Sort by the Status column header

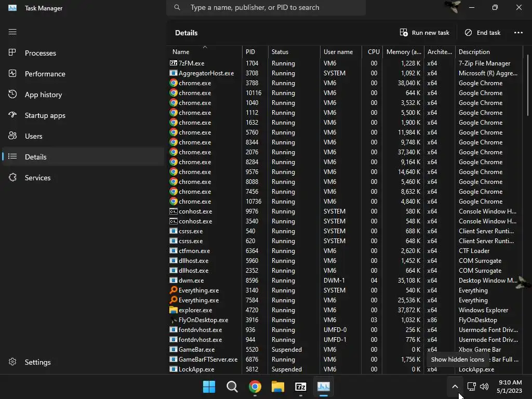click(294, 51)
